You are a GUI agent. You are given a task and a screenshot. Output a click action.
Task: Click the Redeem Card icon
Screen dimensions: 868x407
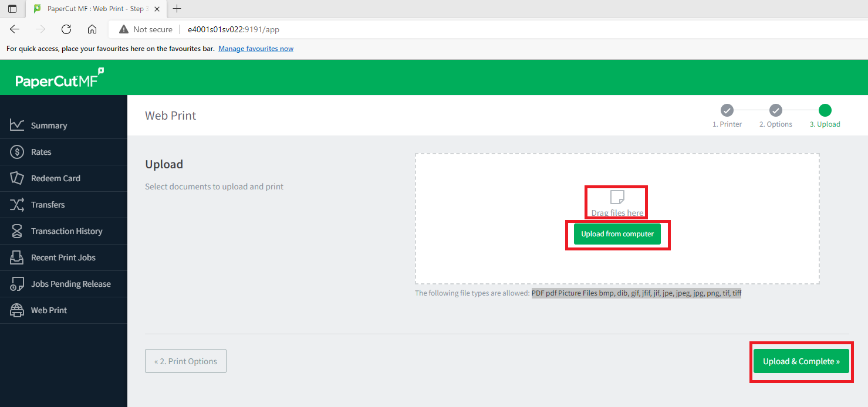pyautogui.click(x=17, y=178)
